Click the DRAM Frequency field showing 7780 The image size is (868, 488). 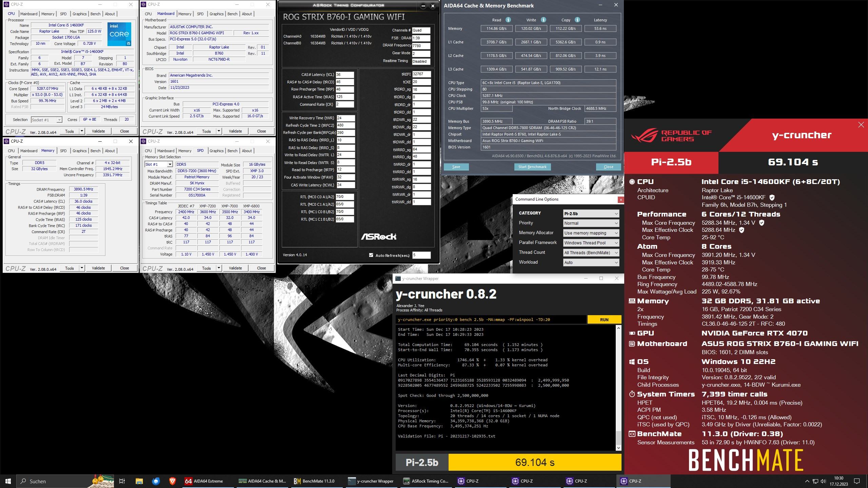(421, 46)
